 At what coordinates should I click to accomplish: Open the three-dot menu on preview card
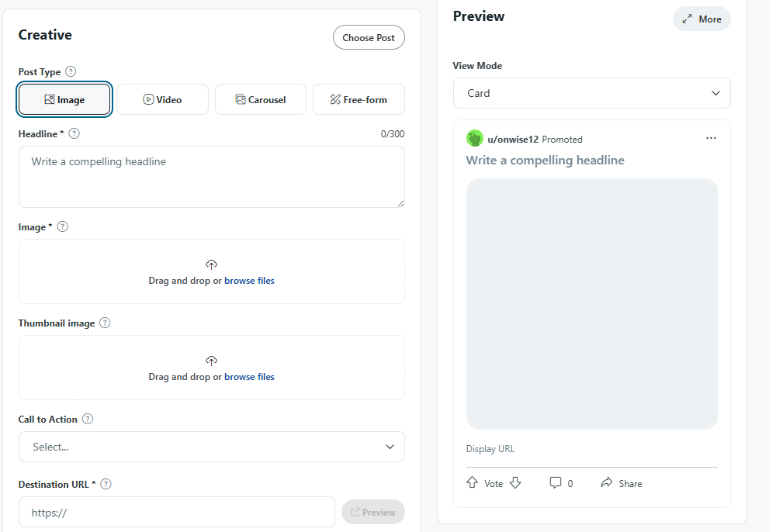coord(711,138)
